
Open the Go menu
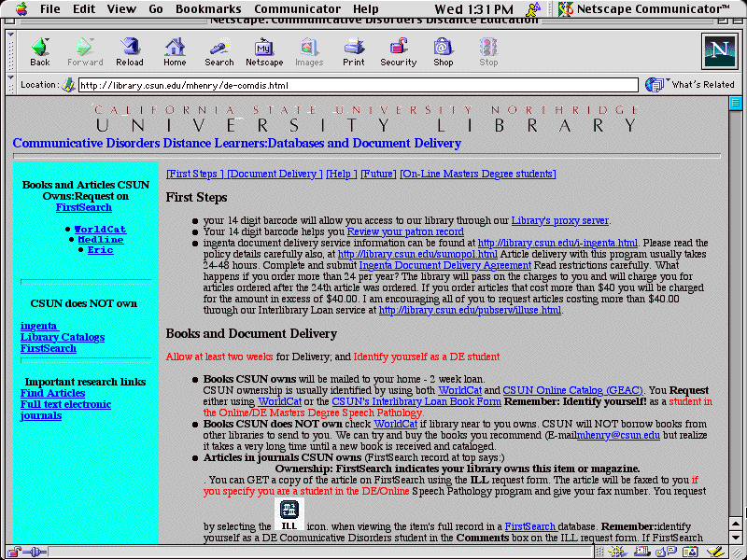[156, 8]
